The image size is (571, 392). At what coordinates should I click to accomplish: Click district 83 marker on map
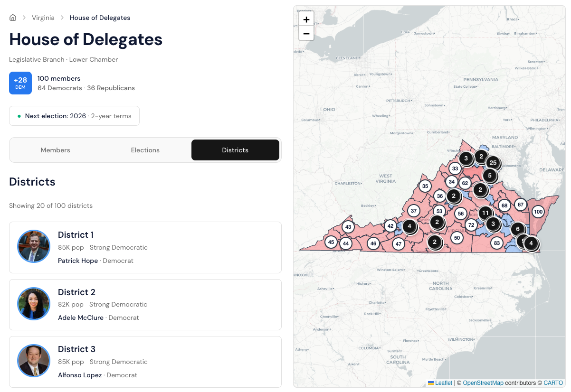[497, 243]
